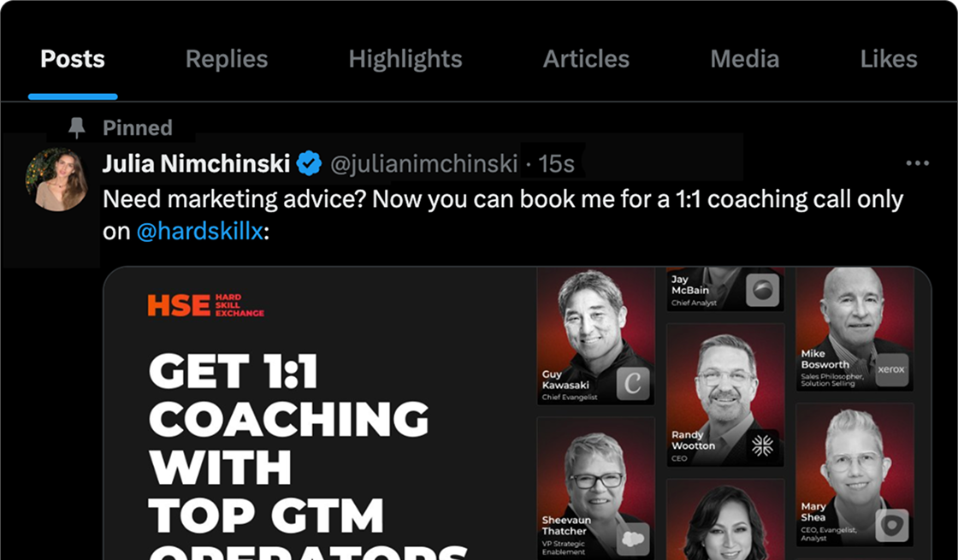This screenshot has height=560, width=958.
Task: Click the snowflake logo on Randy Wootton card
Action: (x=762, y=445)
